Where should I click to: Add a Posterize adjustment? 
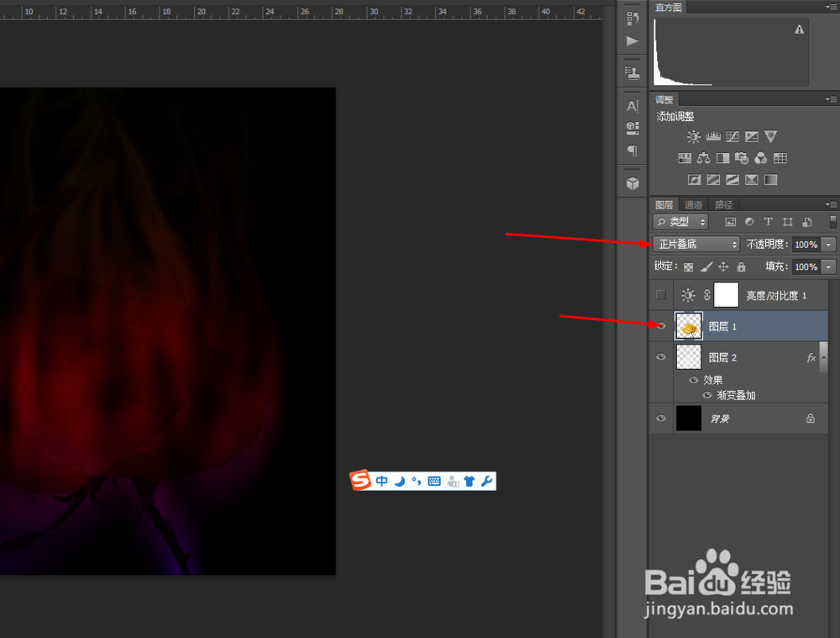pyautogui.click(x=713, y=180)
